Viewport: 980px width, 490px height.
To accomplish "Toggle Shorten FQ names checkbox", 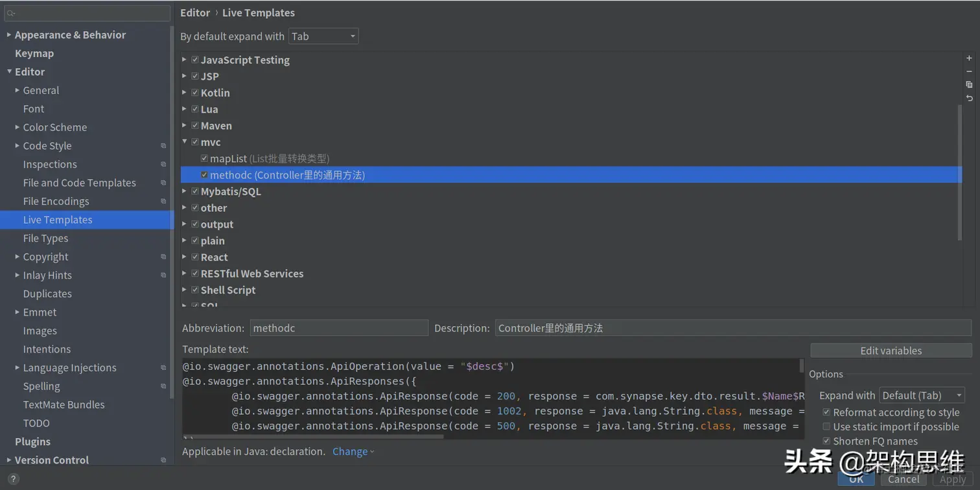I will pos(826,441).
